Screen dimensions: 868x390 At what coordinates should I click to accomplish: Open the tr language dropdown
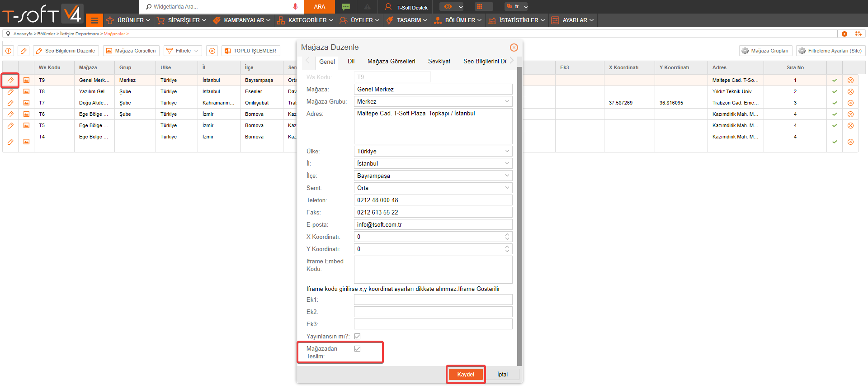(x=517, y=6)
